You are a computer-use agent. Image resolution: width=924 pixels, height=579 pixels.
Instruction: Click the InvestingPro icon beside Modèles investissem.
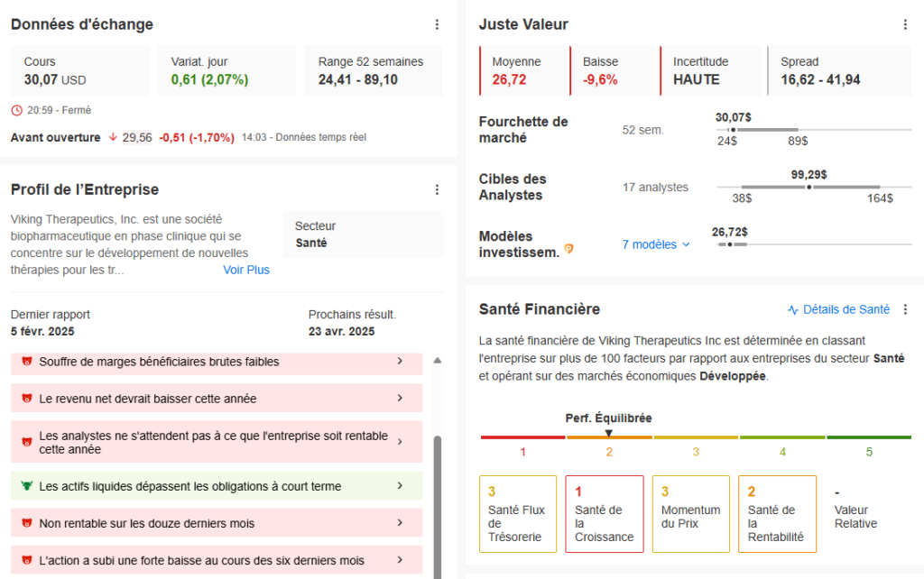pyautogui.click(x=568, y=248)
